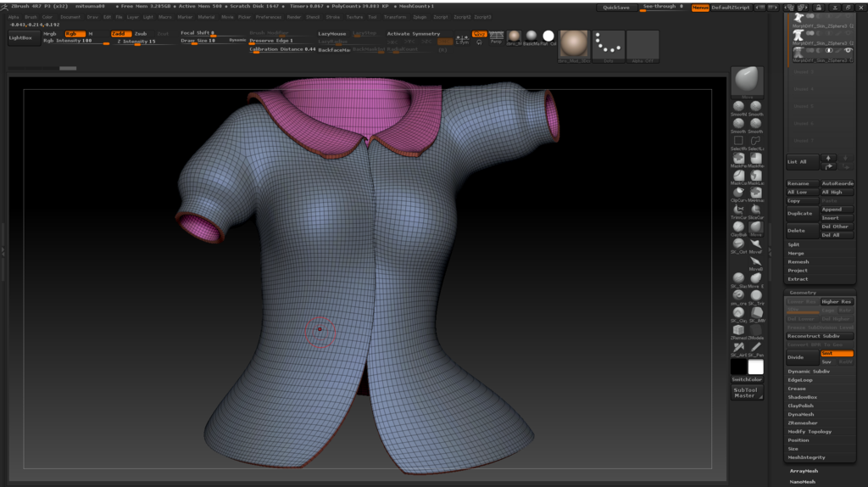Open the Preferences menu

(269, 17)
